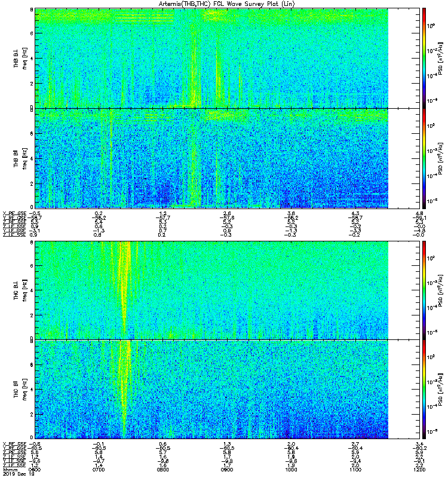Click the color bar beside the THB B∥ panel
Viewport: 448px width, 478px height.
(424, 158)
